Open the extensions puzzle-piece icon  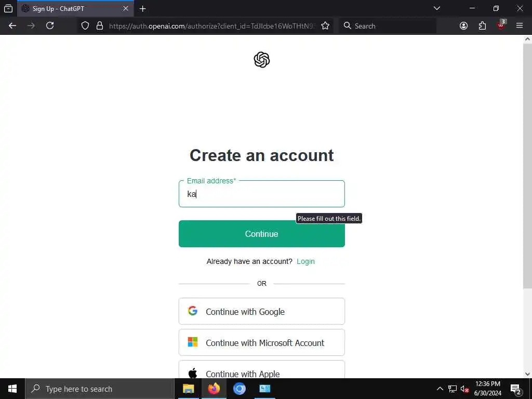(482, 26)
